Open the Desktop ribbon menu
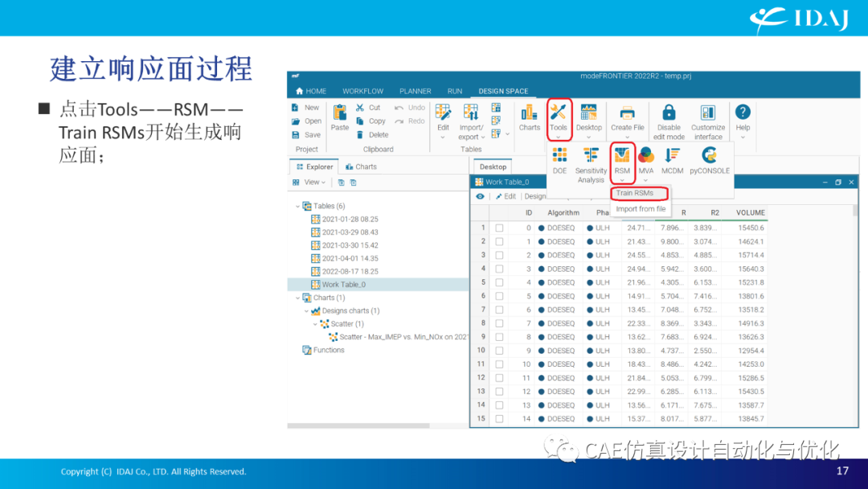868x489 pixels. 588,120
